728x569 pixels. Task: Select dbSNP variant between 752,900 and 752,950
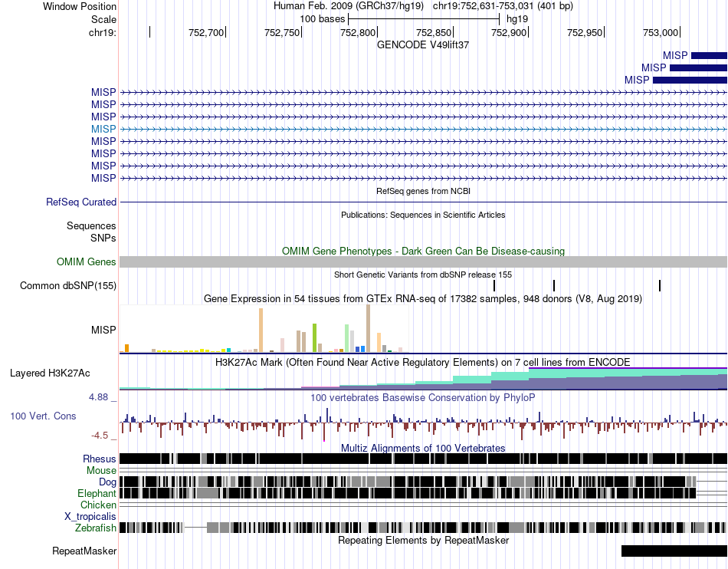(x=554, y=286)
